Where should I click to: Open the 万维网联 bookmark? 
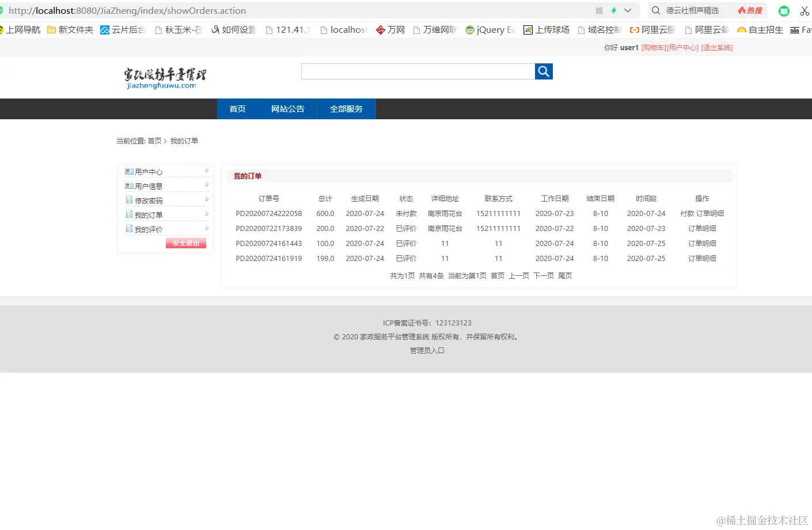click(435, 30)
